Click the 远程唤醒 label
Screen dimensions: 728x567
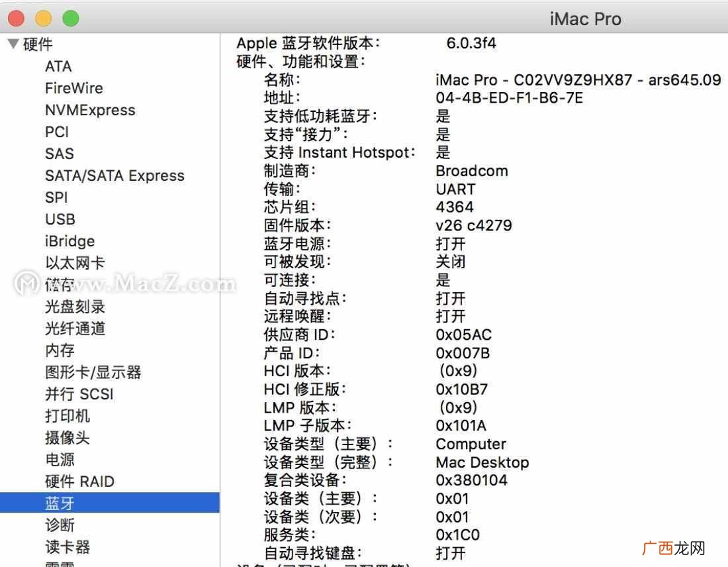(x=297, y=317)
